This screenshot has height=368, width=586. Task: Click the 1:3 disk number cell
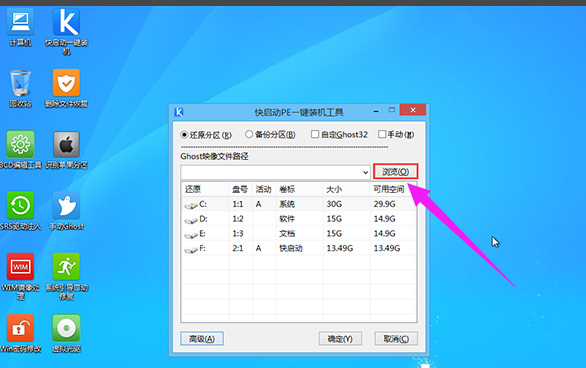(x=238, y=234)
